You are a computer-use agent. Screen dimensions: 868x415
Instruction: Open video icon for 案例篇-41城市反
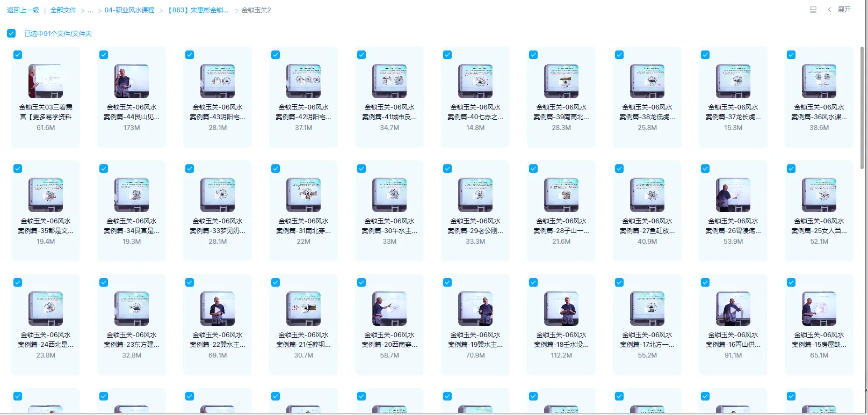tap(389, 81)
